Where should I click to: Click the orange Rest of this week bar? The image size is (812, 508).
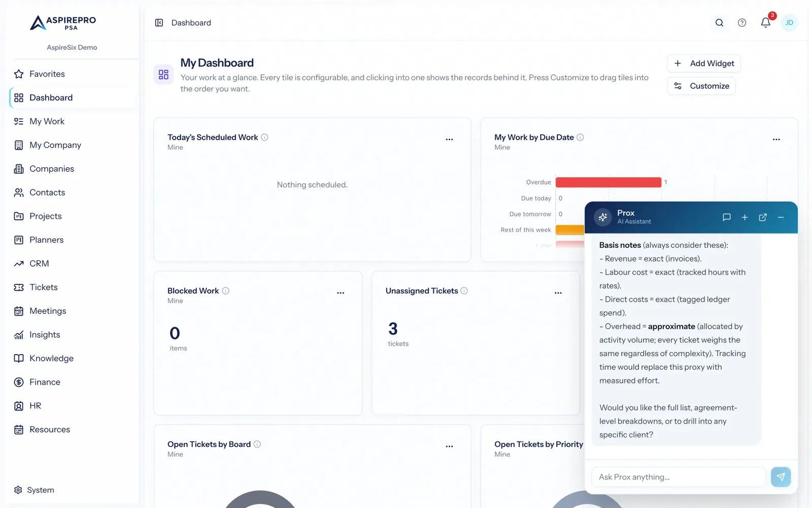(x=570, y=230)
